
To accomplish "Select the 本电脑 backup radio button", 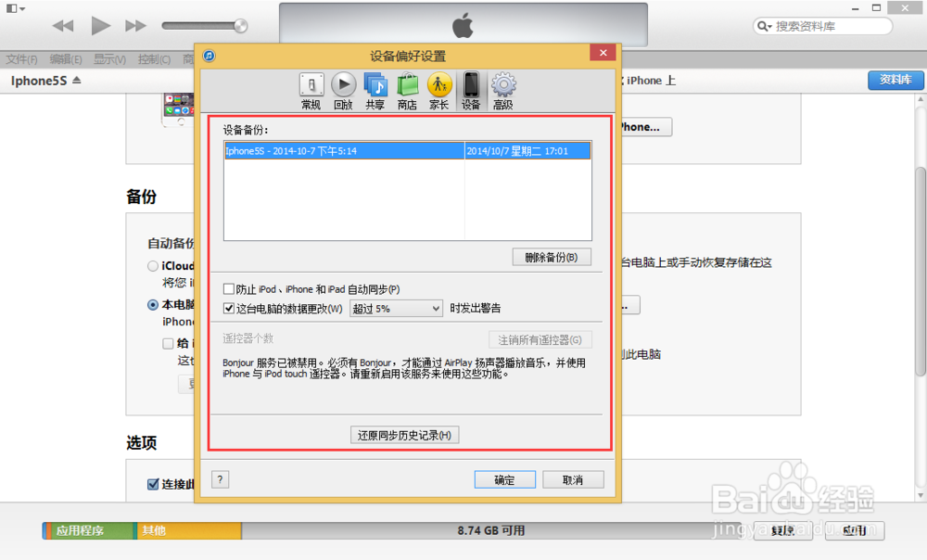I will pyautogui.click(x=152, y=305).
